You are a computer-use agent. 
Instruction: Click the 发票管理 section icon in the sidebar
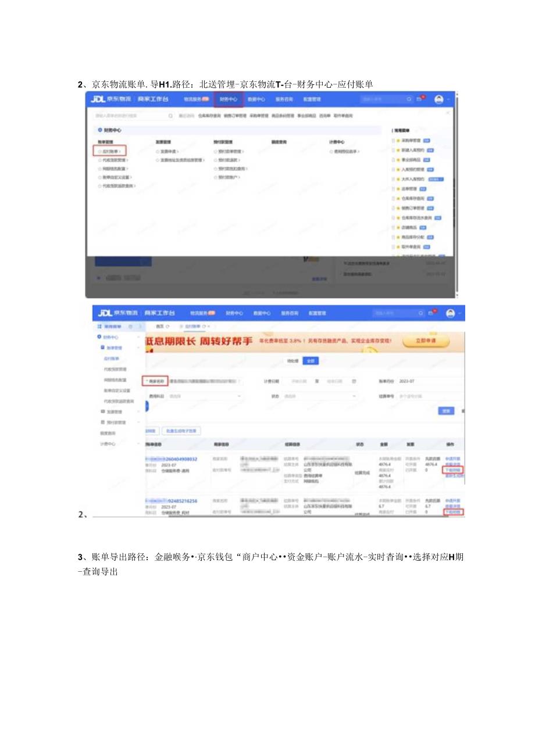(102, 411)
